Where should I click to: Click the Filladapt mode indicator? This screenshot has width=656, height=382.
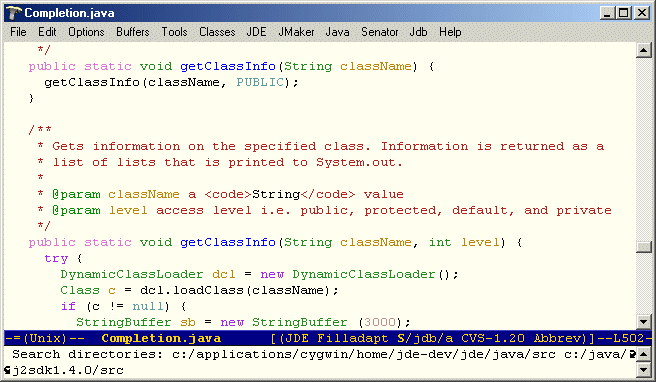[x=353, y=338]
